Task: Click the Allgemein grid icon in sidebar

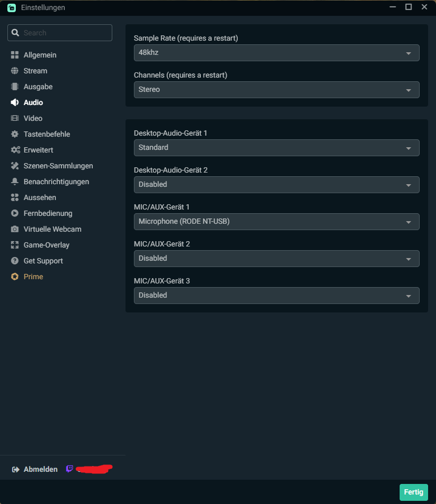Action: pos(15,55)
